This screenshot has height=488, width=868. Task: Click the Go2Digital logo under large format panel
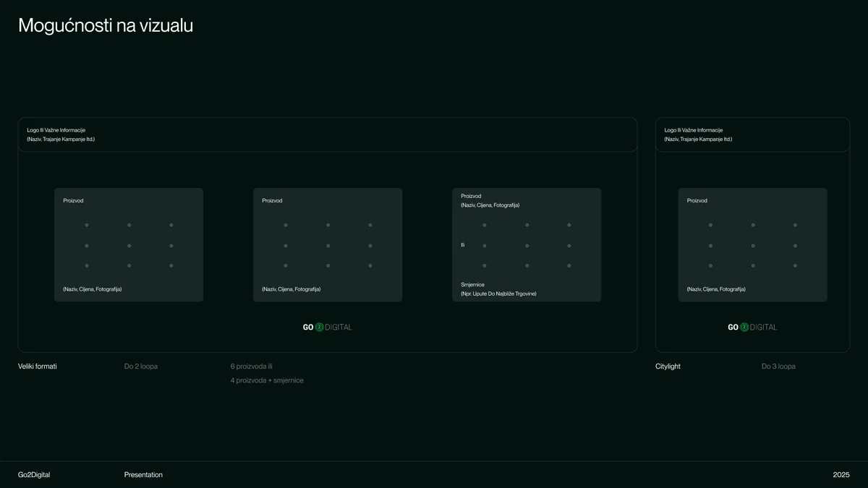point(328,328)
